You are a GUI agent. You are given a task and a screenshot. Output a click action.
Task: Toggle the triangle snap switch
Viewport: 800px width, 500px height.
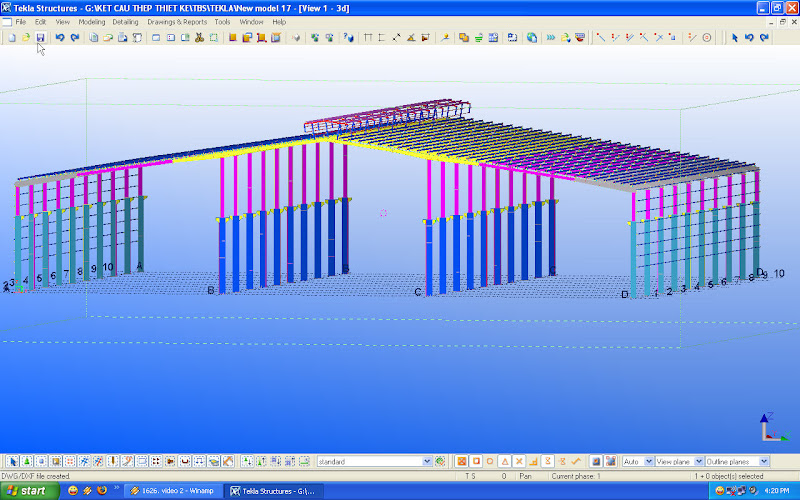click(505, 462)
